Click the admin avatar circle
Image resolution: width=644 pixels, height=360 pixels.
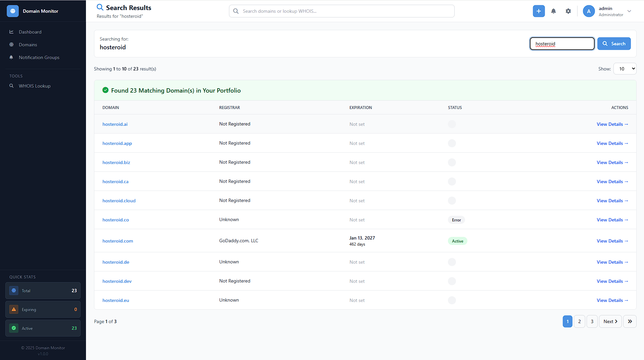pyautogui.click(x=589, y=11)
